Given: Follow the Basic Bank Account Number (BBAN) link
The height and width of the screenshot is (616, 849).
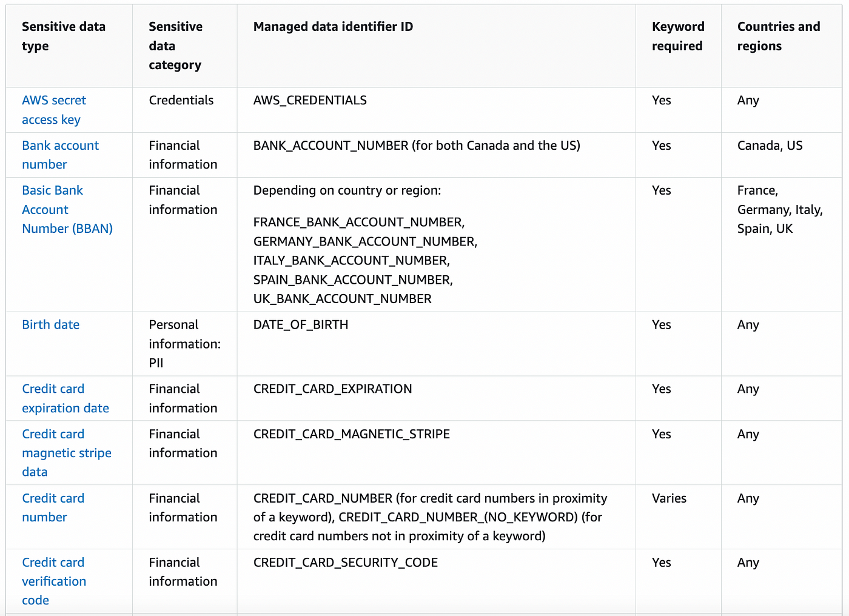Looking at the screenshot, I should coord(67,209).
